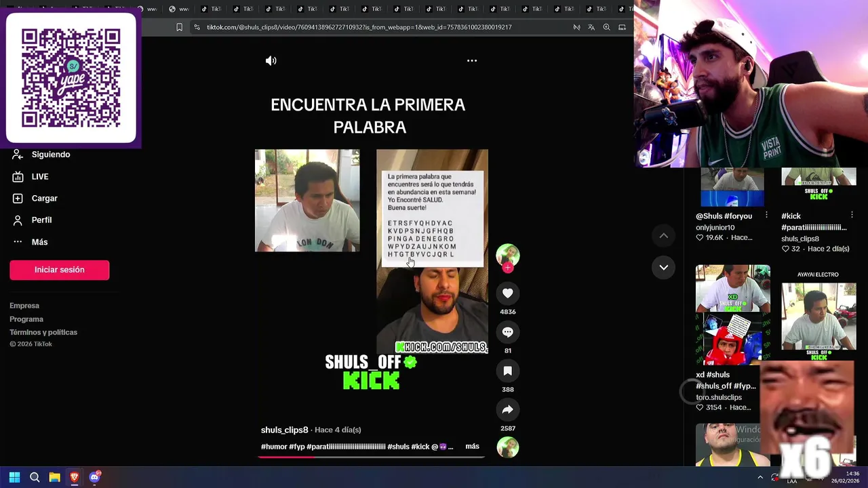Viewport: 868px width, 488px height.
Task: Open creator avatar above the like button
Action: [508, 254]
